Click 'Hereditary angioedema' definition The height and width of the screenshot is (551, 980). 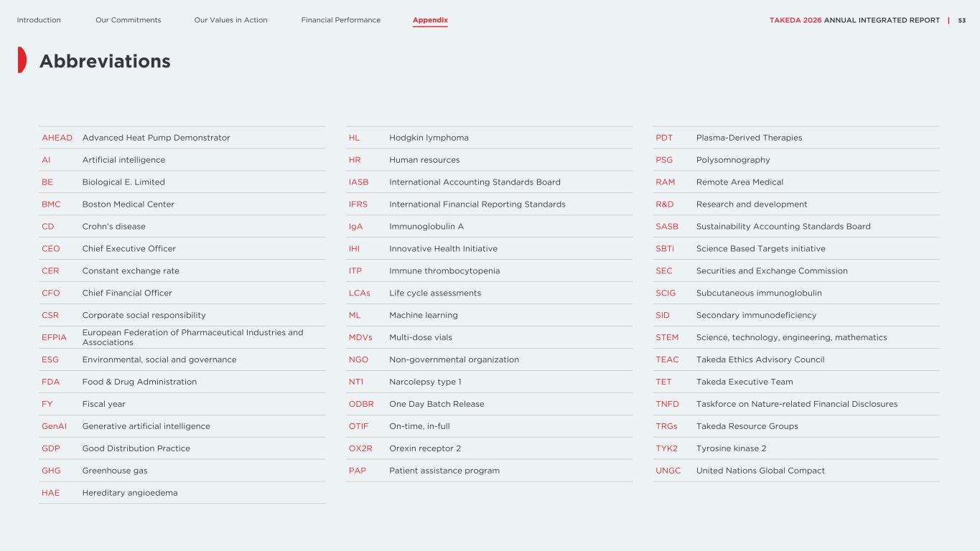pyautogui.click(x=130, y=494)
